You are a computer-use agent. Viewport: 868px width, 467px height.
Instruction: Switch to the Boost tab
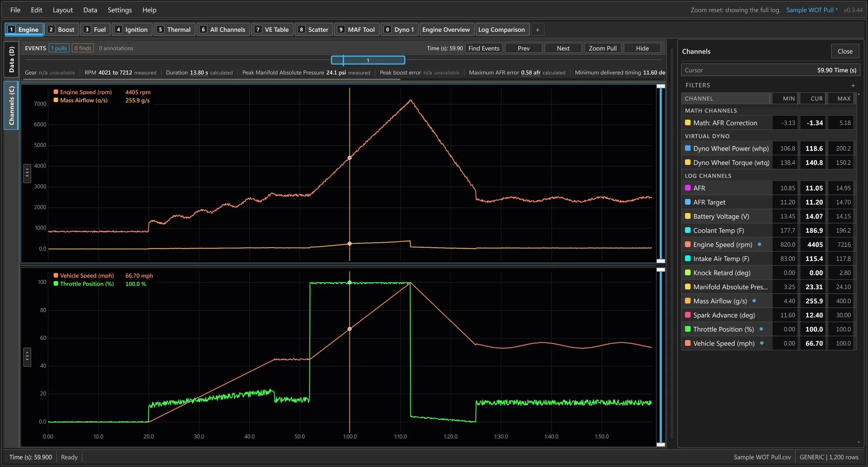pyautogui.click(x=61, y=30)
